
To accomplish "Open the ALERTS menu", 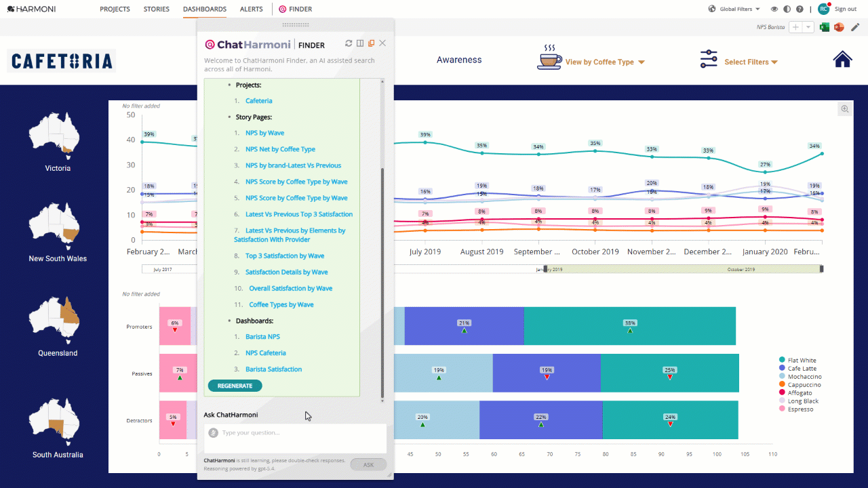I will click(252, 9).
